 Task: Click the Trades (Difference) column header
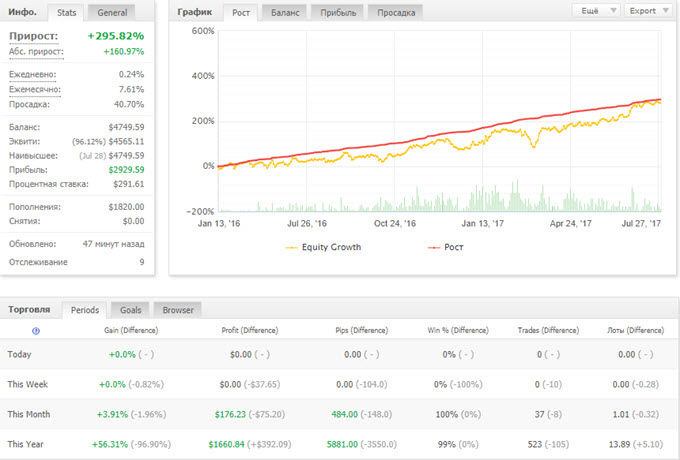click(x=548, y=330)
